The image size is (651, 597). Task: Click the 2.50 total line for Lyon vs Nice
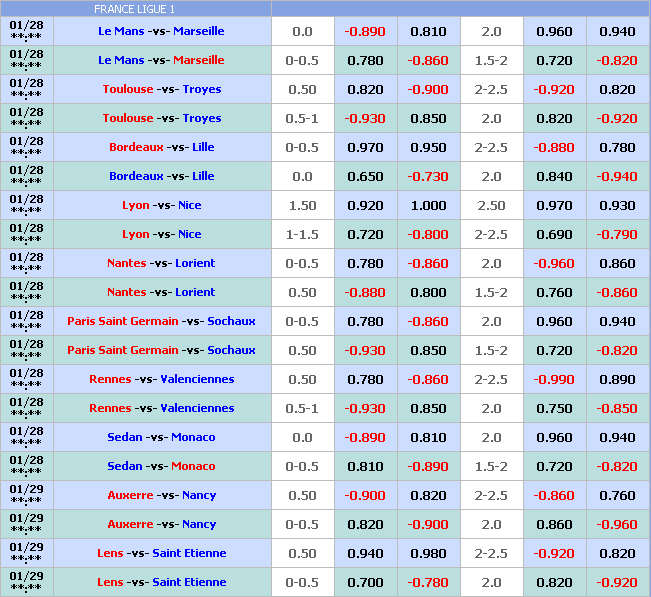(491, 205)
